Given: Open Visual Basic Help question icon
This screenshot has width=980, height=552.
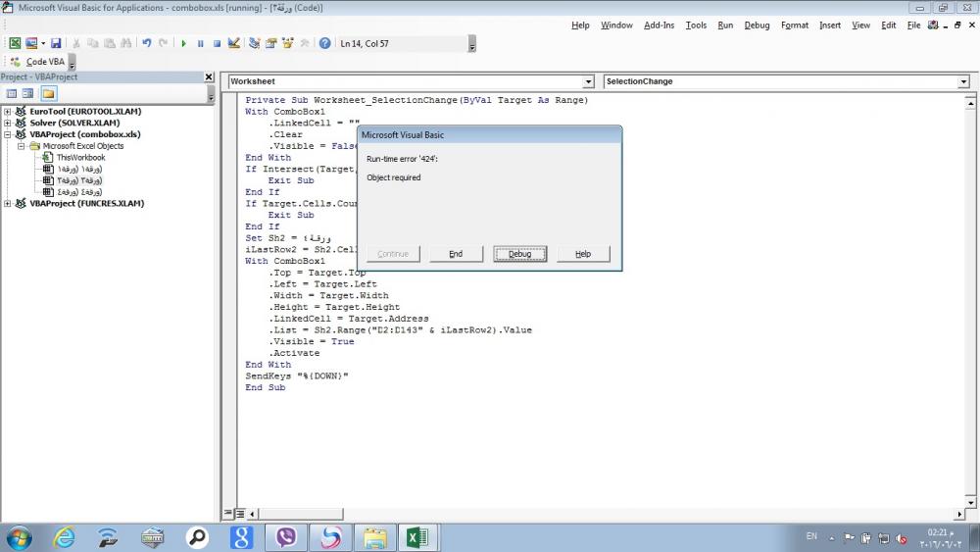Looking at the screenshot, I should 325,43.
